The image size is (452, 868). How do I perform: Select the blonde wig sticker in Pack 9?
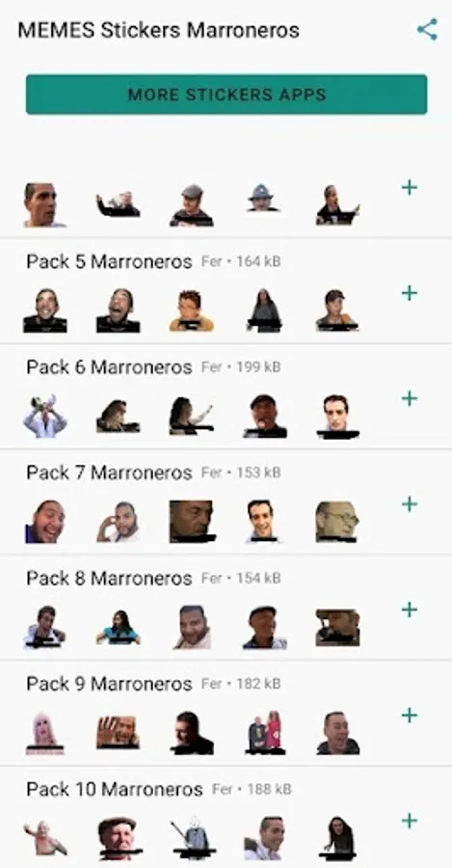[44, 733]
